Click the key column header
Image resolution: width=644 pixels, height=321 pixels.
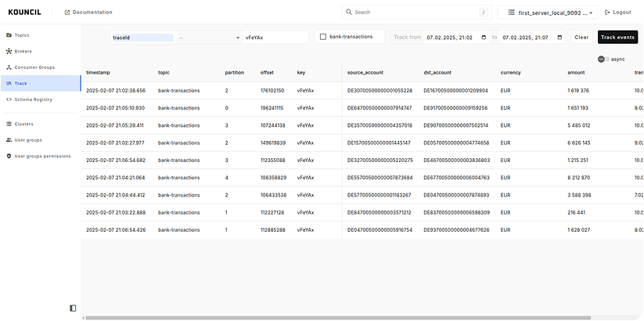coord(301,72)
